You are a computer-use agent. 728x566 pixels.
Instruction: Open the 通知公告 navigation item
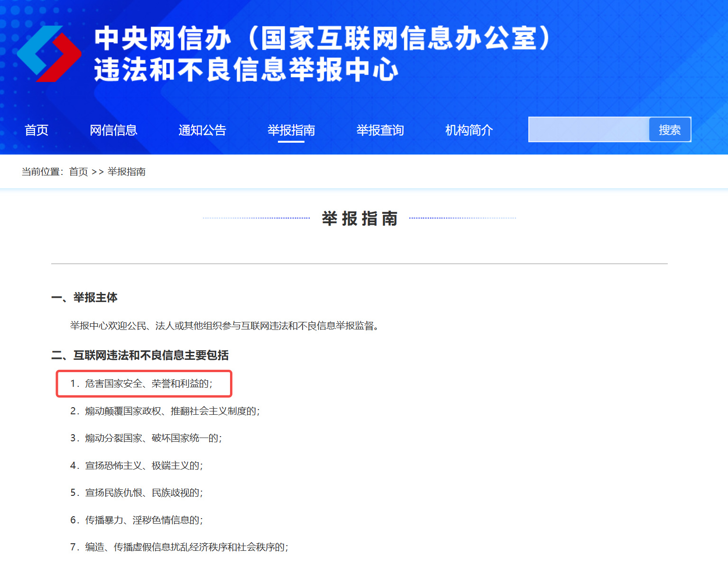coord(203,130)
